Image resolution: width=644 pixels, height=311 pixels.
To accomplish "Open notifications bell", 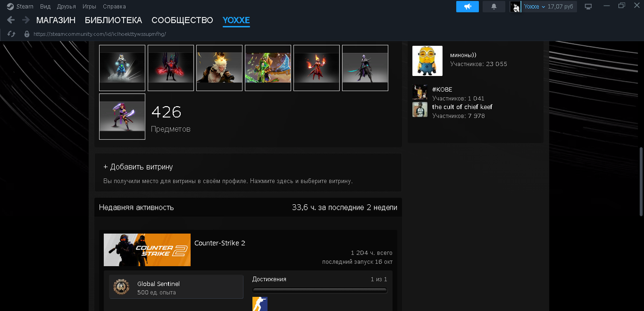I will point(494,7).
